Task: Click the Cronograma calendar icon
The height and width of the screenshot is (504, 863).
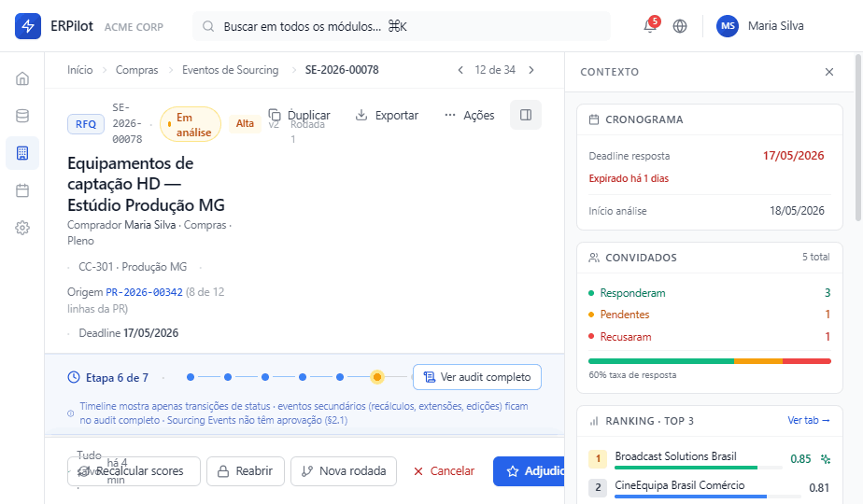Action: tap(594, 119)
